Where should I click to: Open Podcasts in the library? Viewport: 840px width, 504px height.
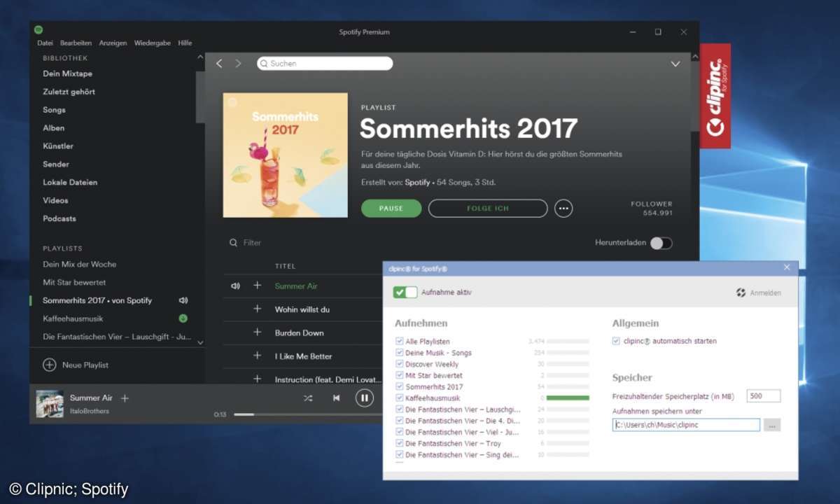pos(59,218)
